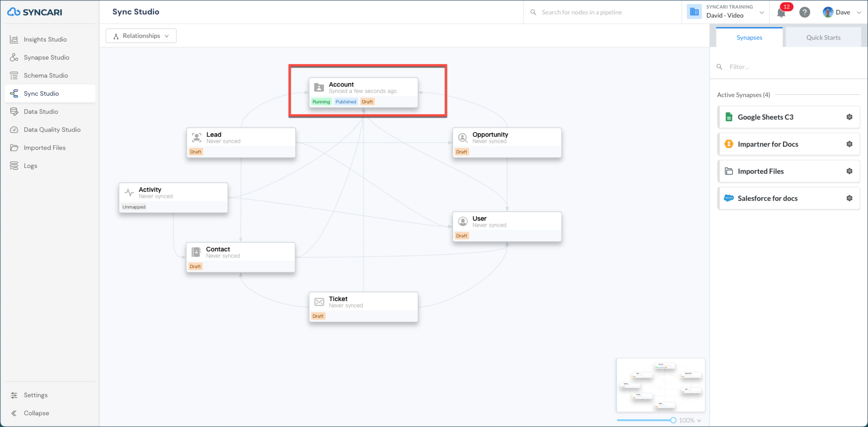Click the Draft tag on Lead node

pyautogui.click(x=195, y=152)
